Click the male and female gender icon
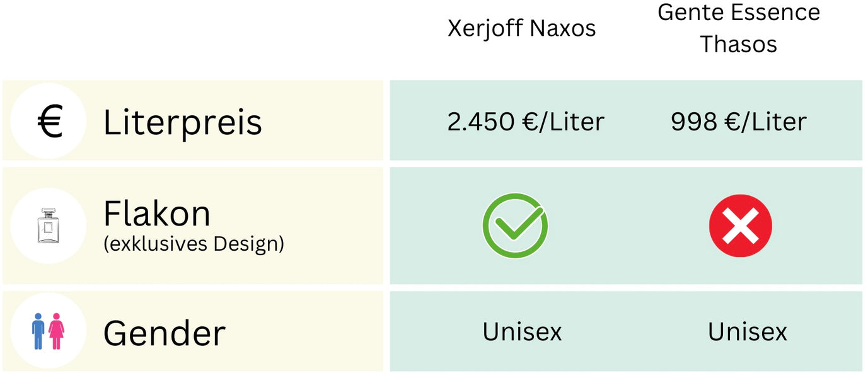 (x=49, y=331)
